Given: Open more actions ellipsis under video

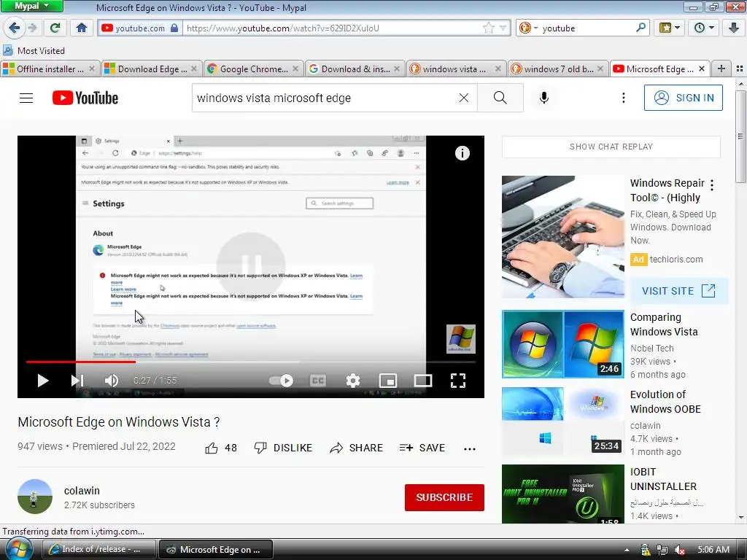Looking at the screenshot, I should point(470,448).
